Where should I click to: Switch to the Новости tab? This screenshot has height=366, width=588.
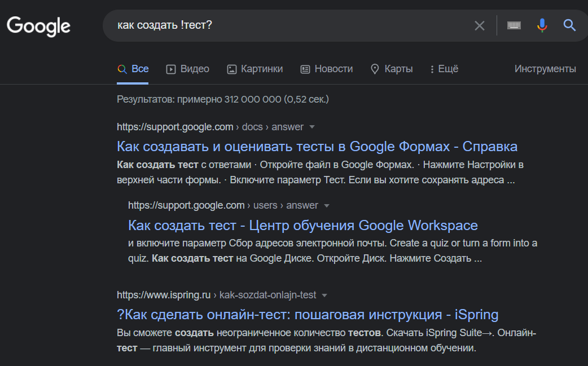click(327, 69)
